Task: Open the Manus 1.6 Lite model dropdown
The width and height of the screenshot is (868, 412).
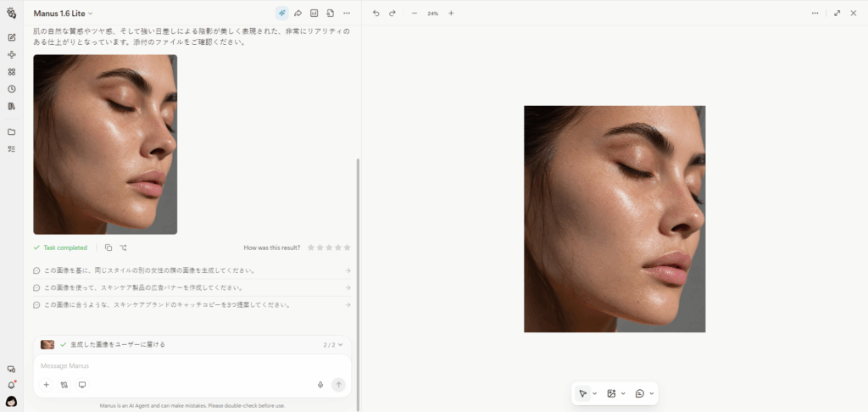Action: [x=63, y=14]
